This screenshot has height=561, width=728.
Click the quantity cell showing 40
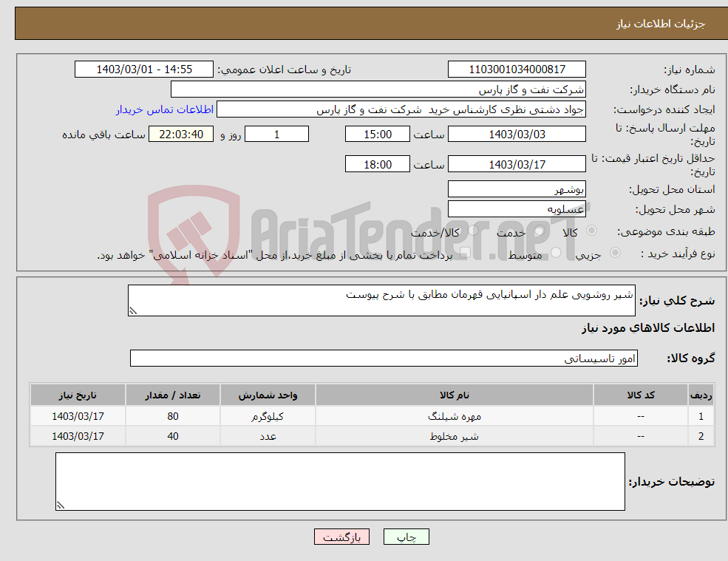[173, 436]
